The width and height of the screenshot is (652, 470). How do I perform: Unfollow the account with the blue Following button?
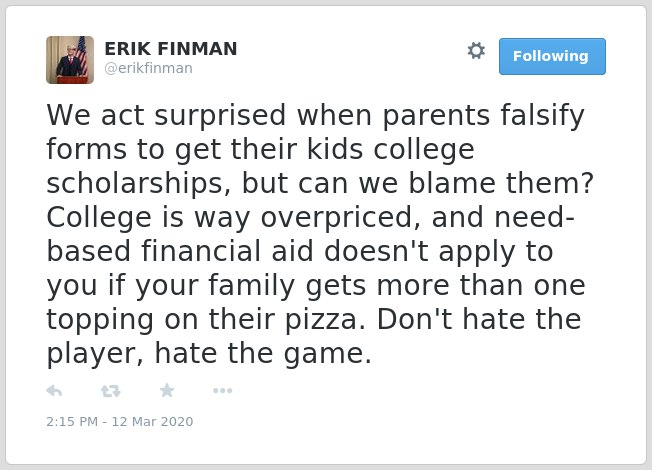pyautogui.click(x=552, y=56)
